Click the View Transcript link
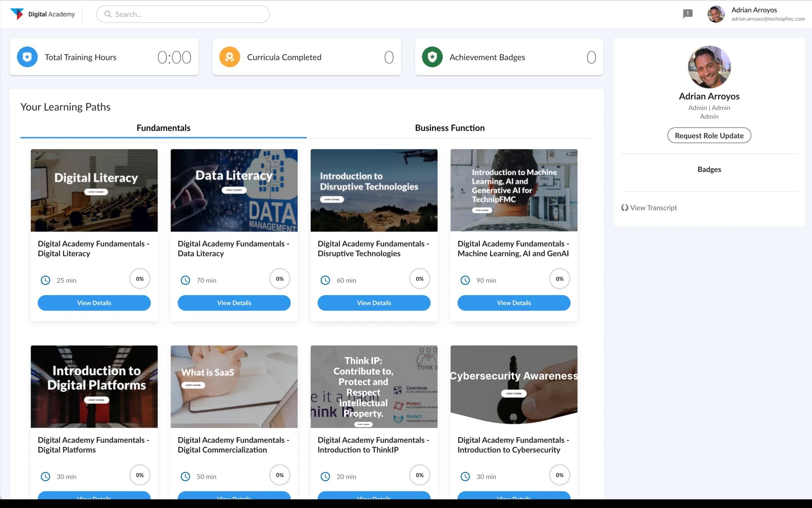Image resolution: width=812 pixels, height=508 pixels. (653, 207)
